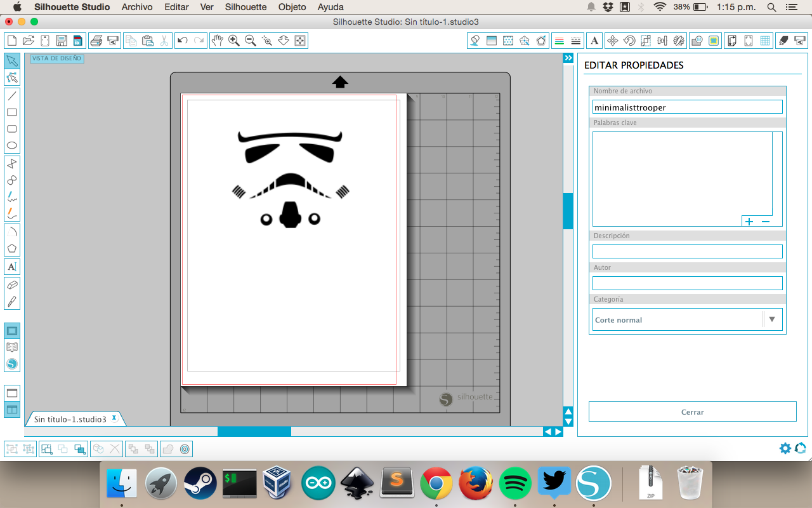The height and width of the screenshot is (508, 812).
Task: Select the Line drawing tool
Action: (x=12, y=96)
